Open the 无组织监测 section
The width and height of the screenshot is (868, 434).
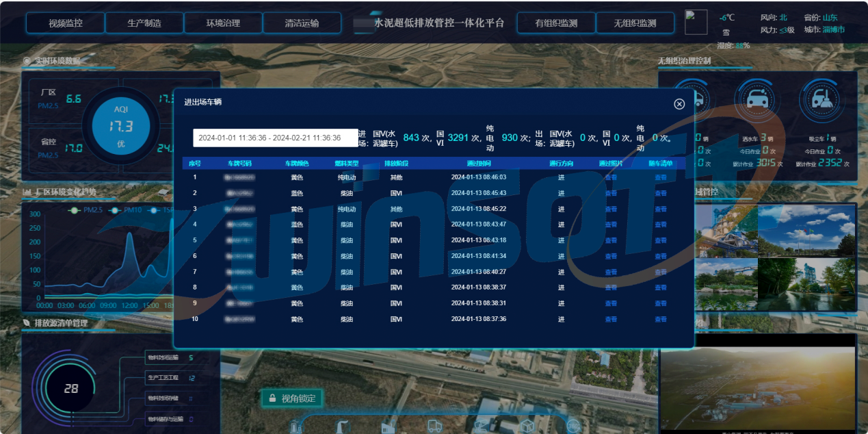[x=635, y=23]
